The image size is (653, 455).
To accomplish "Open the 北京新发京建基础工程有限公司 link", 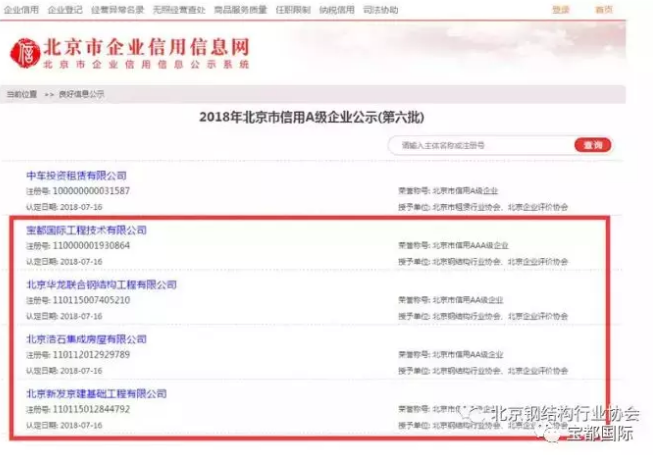I will click(x=95, y=394).
